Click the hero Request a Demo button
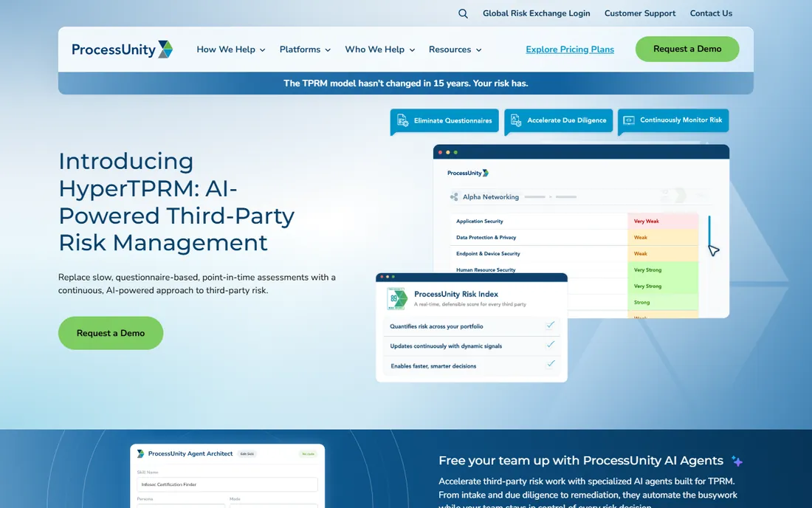Viewport: 812px width, 508px height. pyautogui.click(x=110, y=333)
